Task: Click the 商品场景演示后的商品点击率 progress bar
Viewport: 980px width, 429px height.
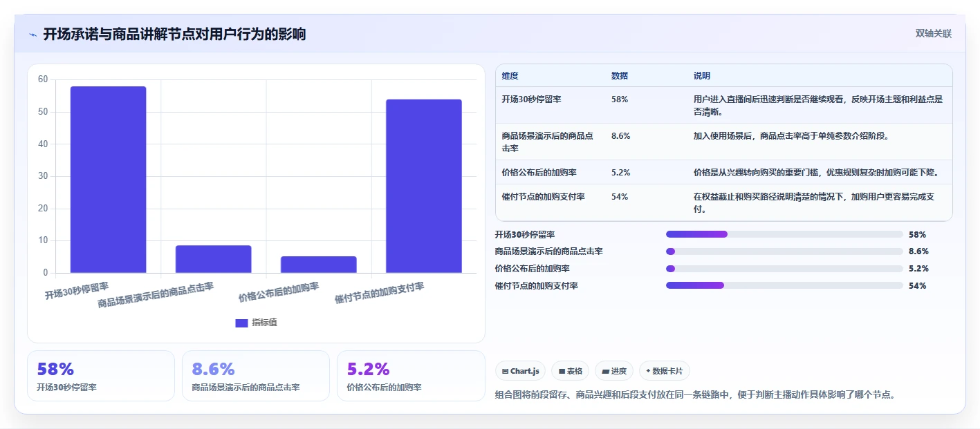Action: point(784,251)
